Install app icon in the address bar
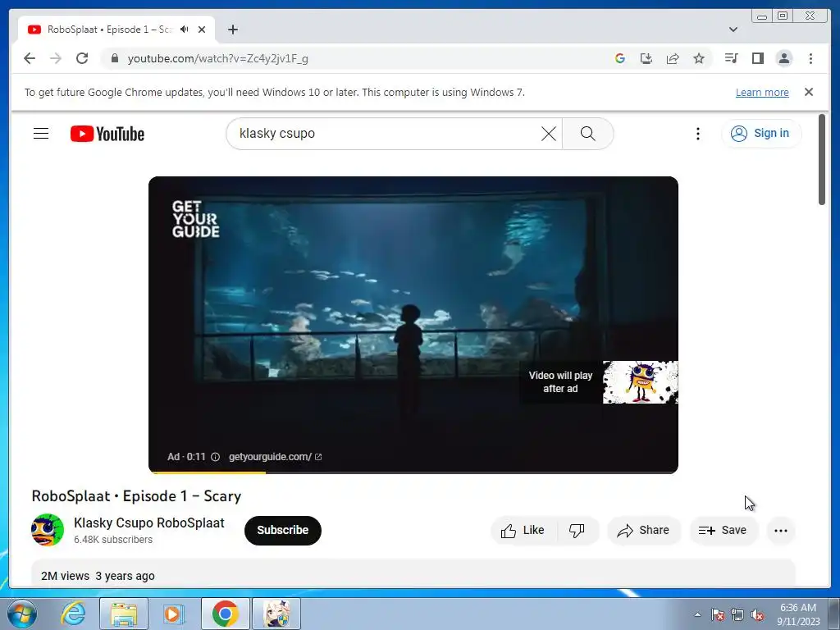This screenshot has height=630, width=840. 646,58
